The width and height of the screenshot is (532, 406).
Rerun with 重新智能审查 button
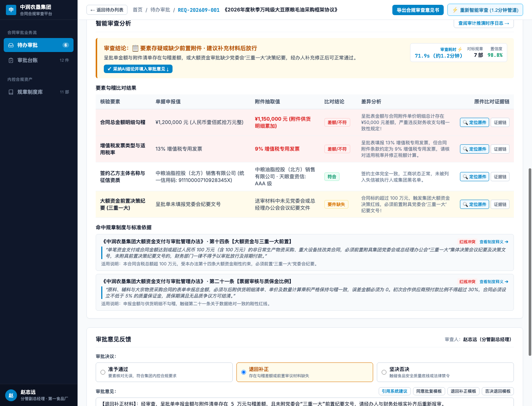pyautogui.click(x=485, y=10)
